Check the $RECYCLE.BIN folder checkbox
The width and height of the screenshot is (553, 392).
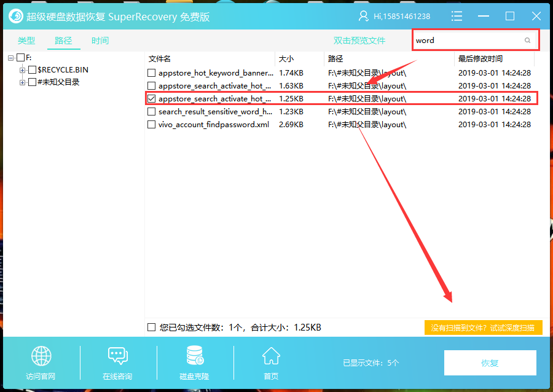[x=32, y=70]
